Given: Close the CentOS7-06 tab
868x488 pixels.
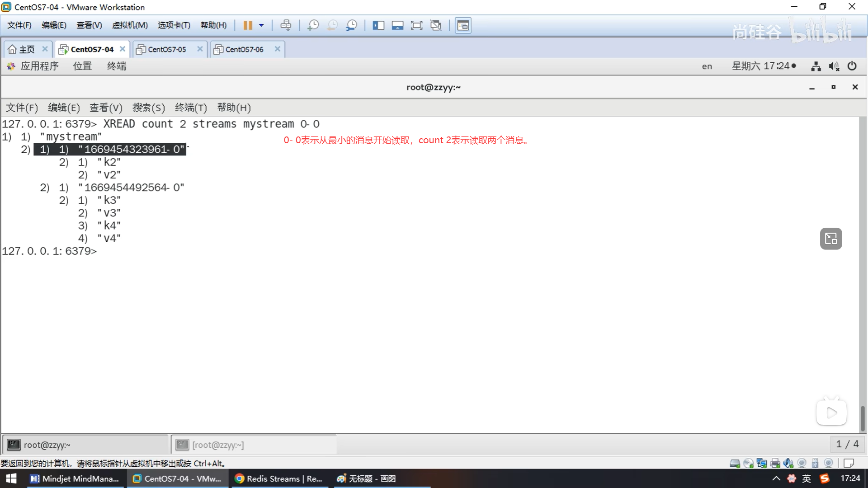Looking at the screenshot, I should pyautogui.click(x=278, y=49).
